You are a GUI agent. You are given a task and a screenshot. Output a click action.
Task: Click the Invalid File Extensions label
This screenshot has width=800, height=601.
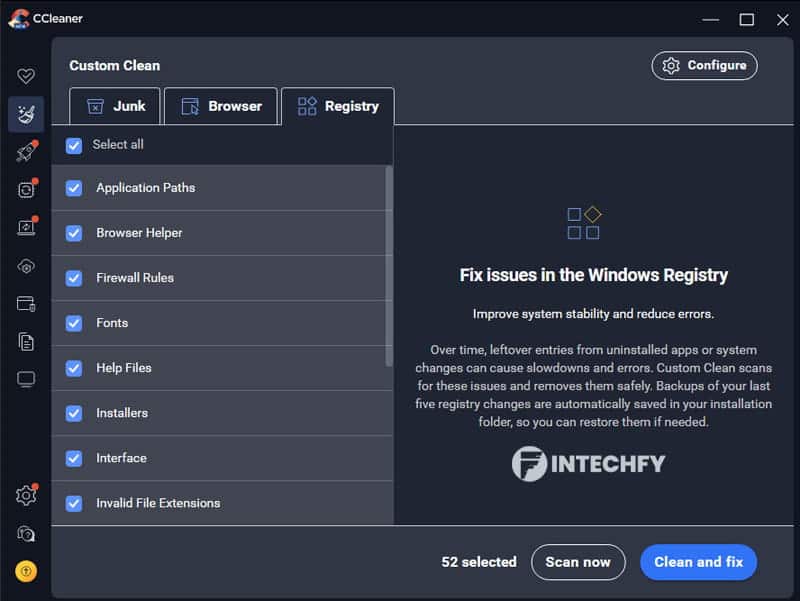(158, 503)
